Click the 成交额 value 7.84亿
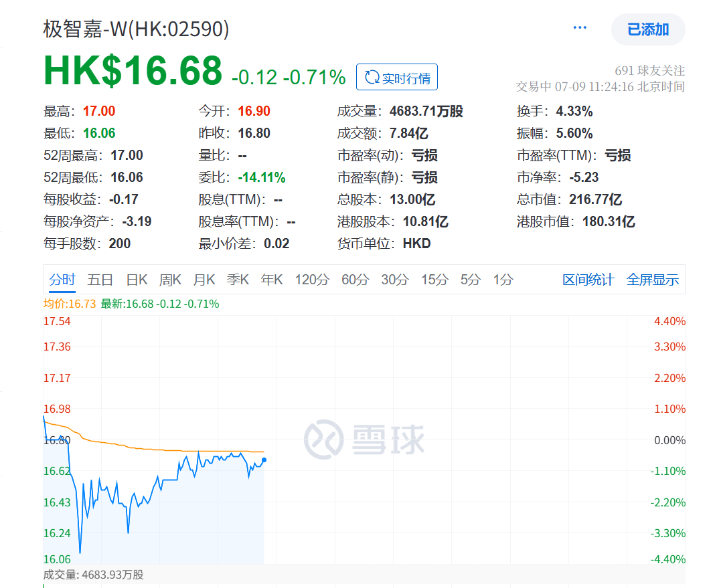 point(408,133)
